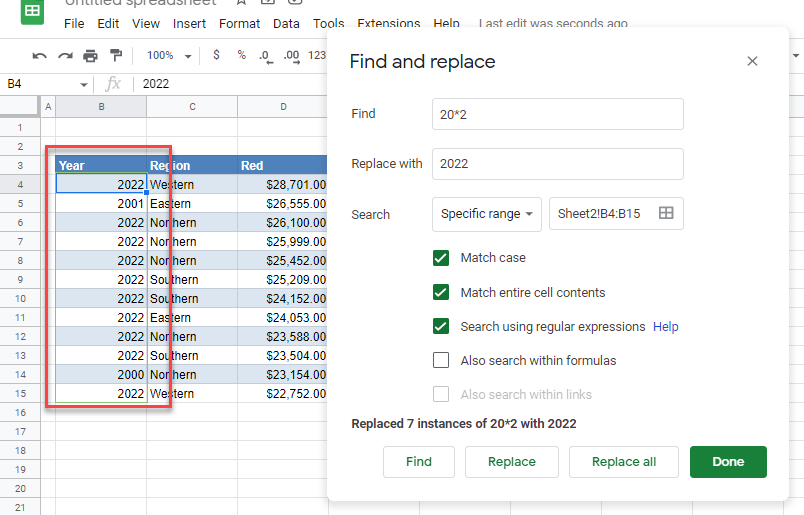Open the Google Sheets home icon
The width and height of the screenshot is (804, 515).
coord(32,12)
